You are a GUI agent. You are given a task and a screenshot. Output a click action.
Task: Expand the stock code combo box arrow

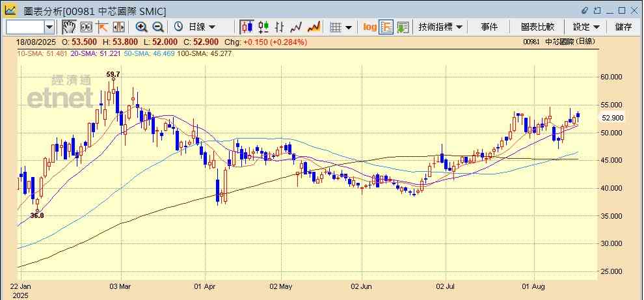(x=49, y=27)
